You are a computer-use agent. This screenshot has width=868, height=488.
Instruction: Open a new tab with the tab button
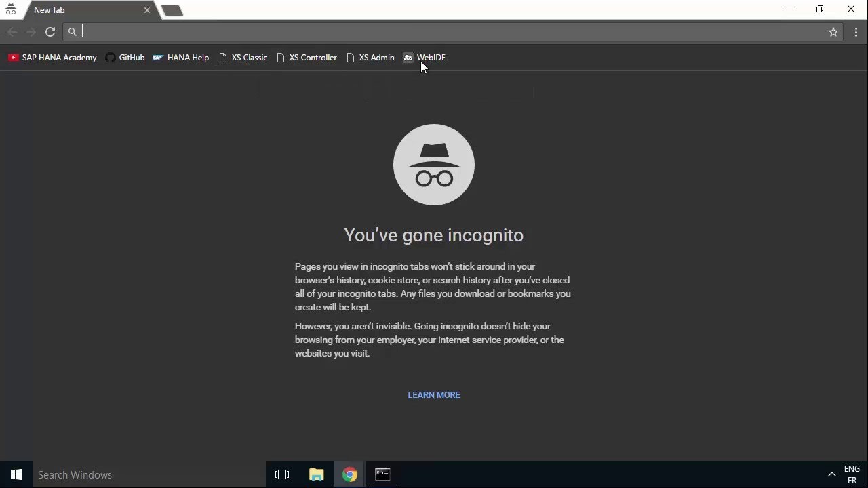click(x=172, y=11)
